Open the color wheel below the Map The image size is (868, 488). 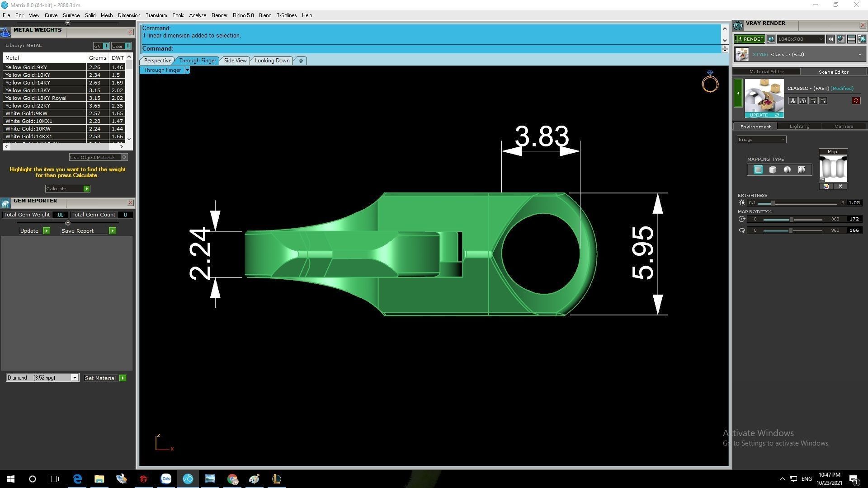coord(826,187)
